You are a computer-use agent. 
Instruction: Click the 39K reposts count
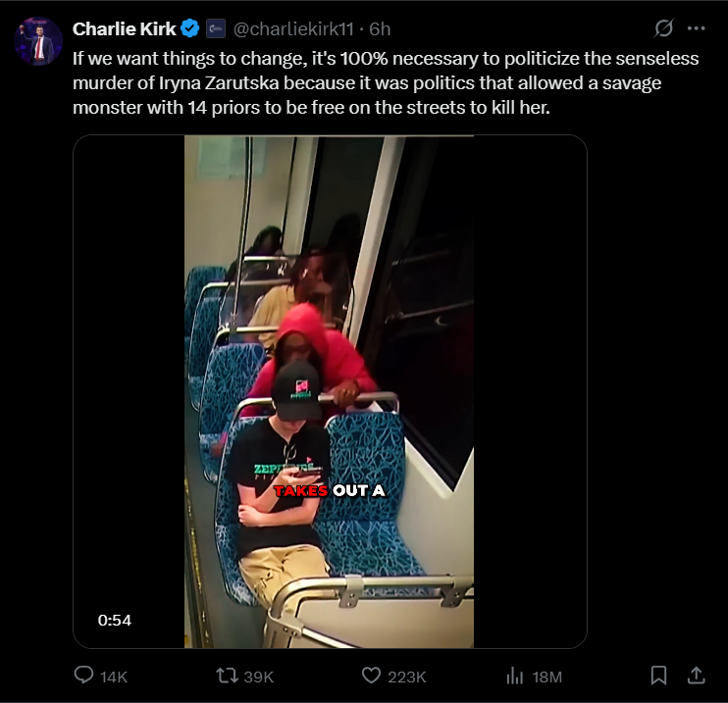click(259, 677)
